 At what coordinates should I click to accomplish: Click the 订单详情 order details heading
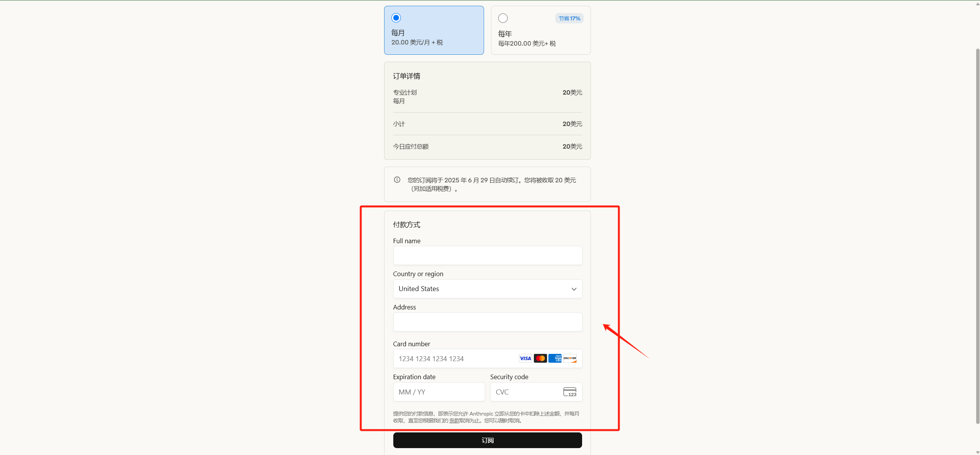[406, 76]
